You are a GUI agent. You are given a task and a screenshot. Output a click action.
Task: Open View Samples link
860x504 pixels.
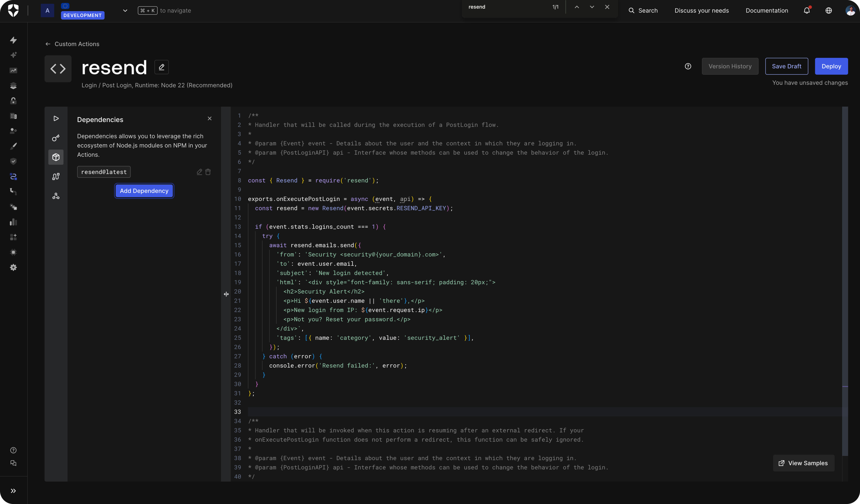click(804, 463)
